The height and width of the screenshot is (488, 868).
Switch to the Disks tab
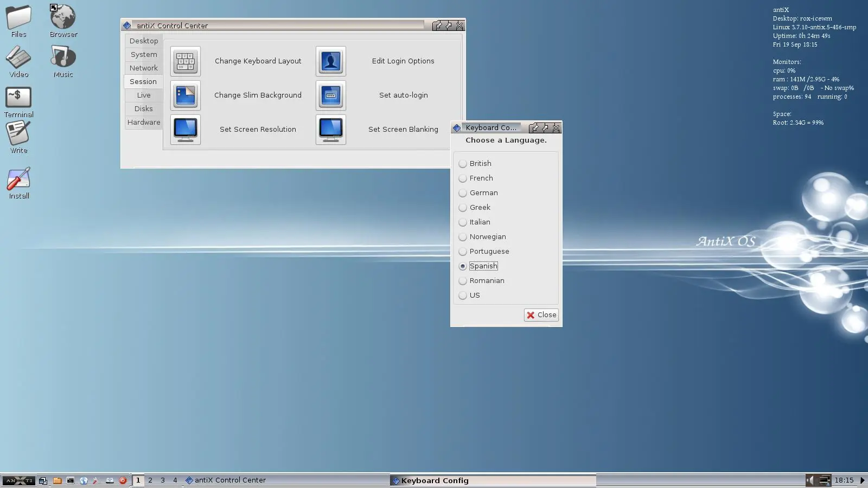[144, 109]
